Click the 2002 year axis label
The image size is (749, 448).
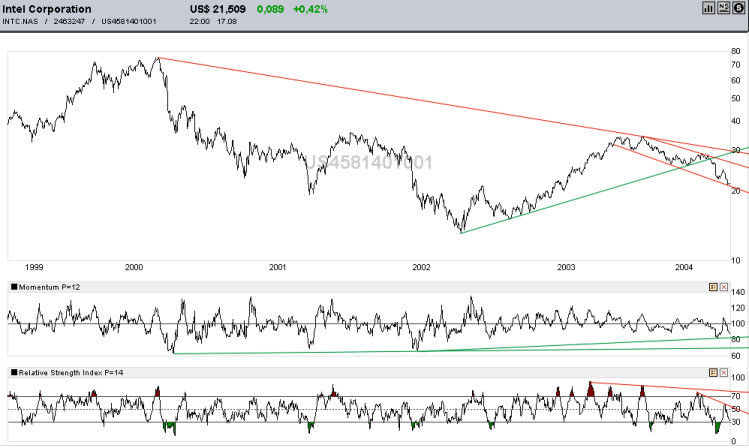click(421, 267)
